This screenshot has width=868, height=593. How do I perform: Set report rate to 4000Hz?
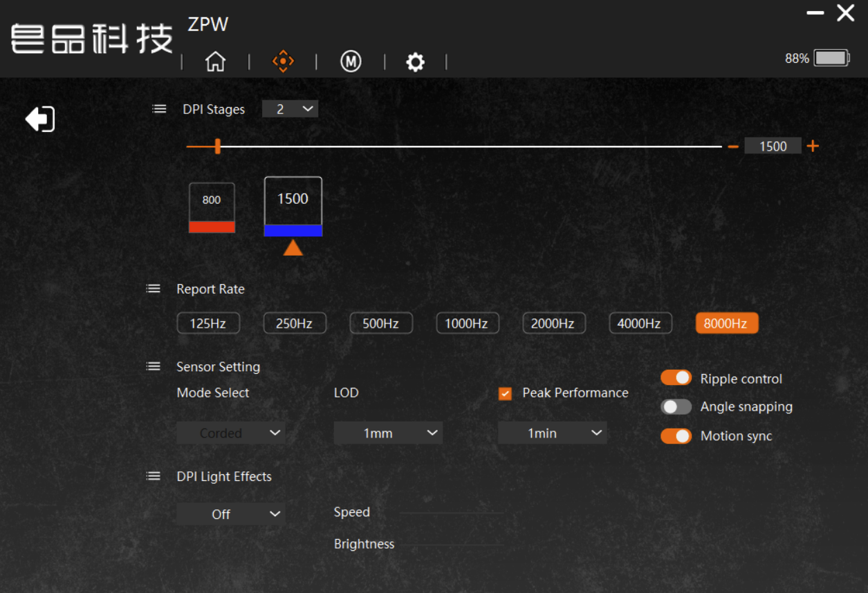(x=640, y=323)
